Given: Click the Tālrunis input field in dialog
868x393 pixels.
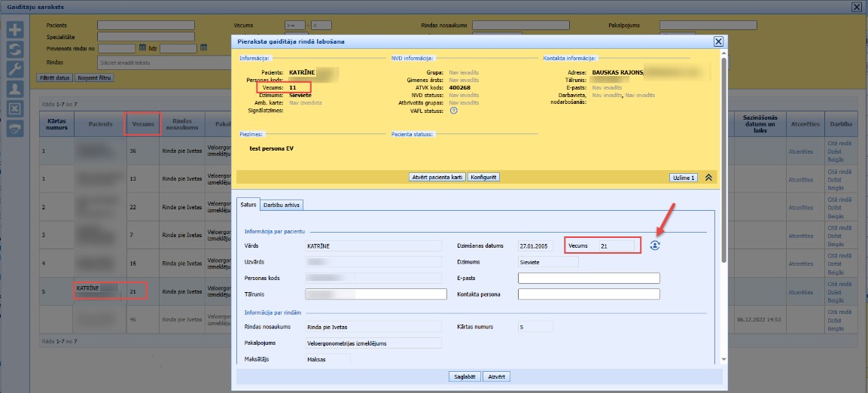Looking at the screenshot, I should [376, 294].
